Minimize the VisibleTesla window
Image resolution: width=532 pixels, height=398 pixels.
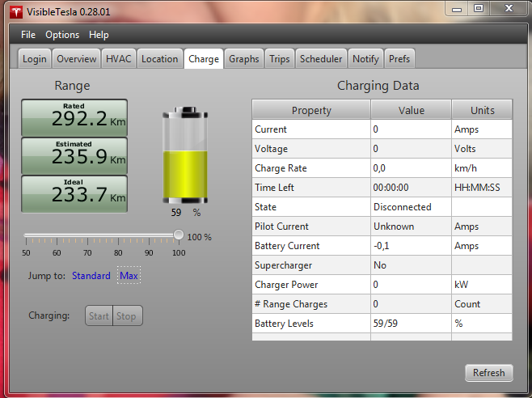[457, 9]
